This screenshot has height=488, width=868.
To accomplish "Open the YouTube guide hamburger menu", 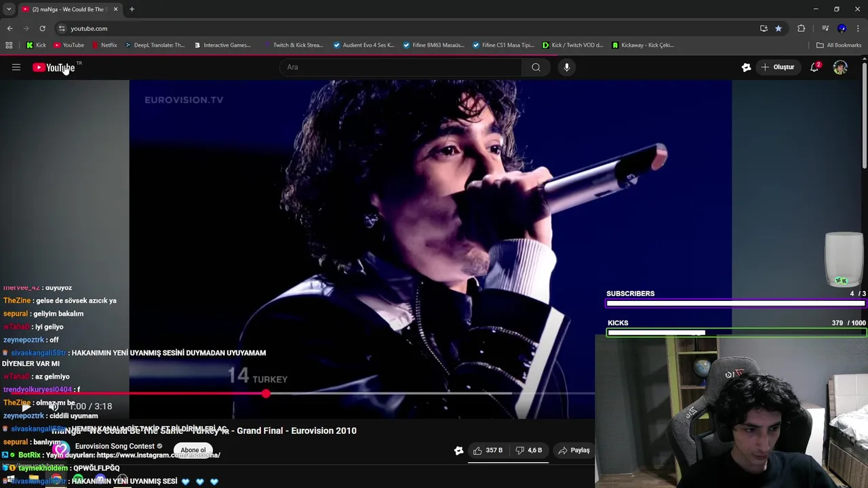I will (16, 67).
